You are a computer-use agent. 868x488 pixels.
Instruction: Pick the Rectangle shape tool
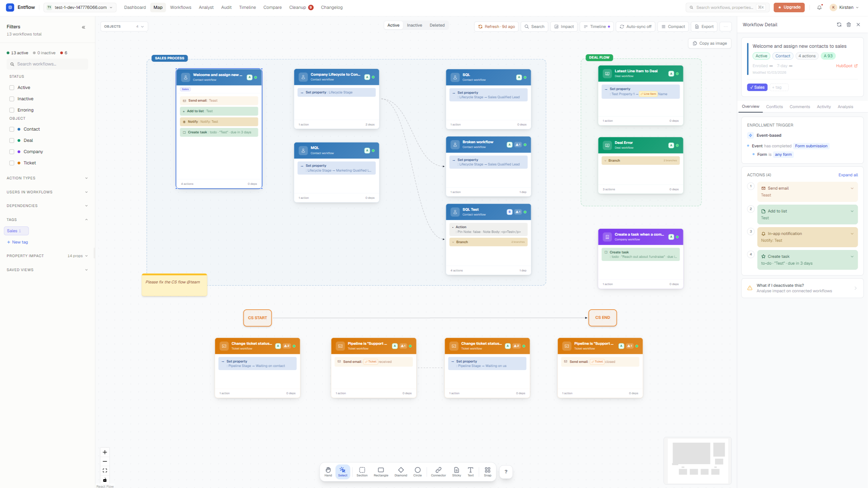(381, 472)
